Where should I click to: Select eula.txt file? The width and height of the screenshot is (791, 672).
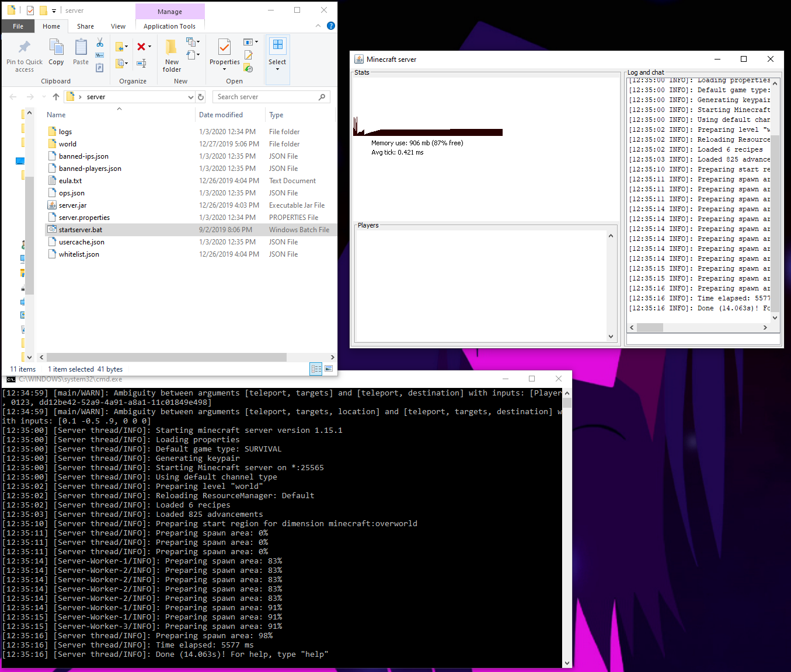191,181
